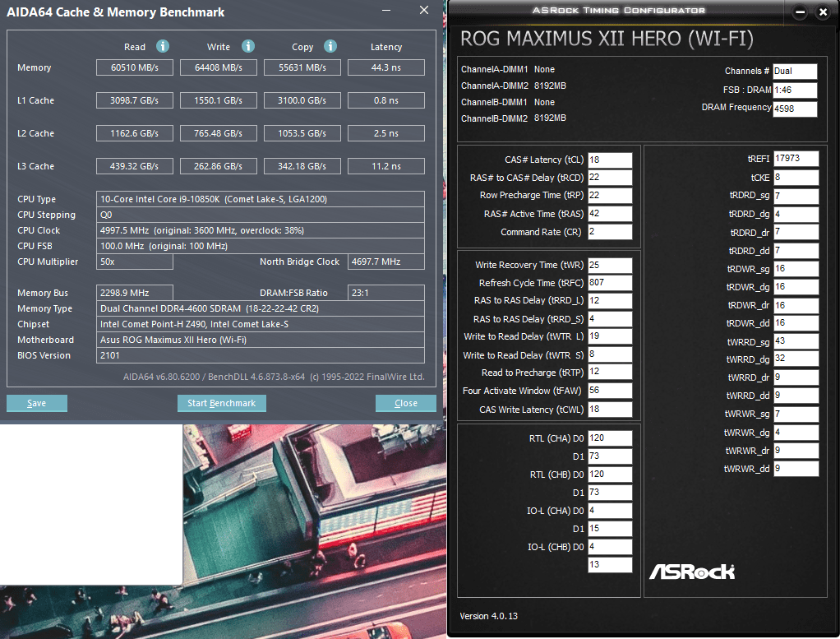
Task: Click the Version 4.0.13 text
Action: (x=488, y=617)
